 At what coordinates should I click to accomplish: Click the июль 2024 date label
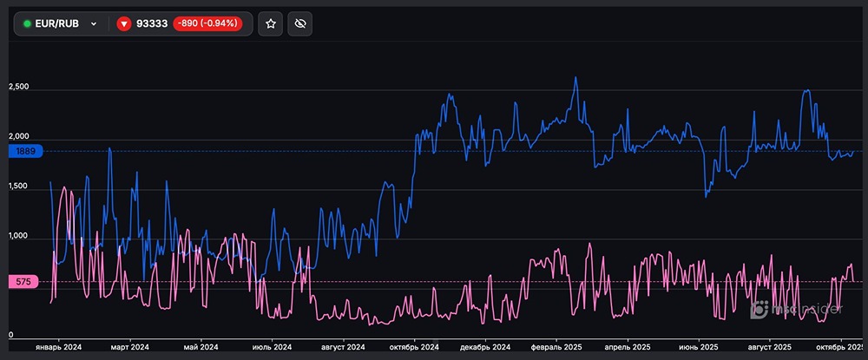(x=271, y=347)
